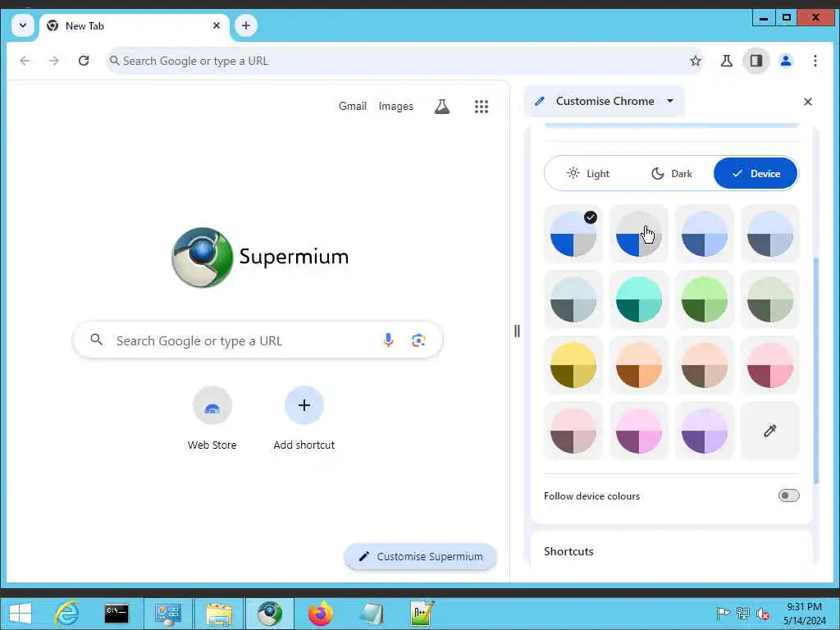Choose the teal aqua colour swatch
The height and width of the screenshot is (630, 840).
tap(638, 299)
